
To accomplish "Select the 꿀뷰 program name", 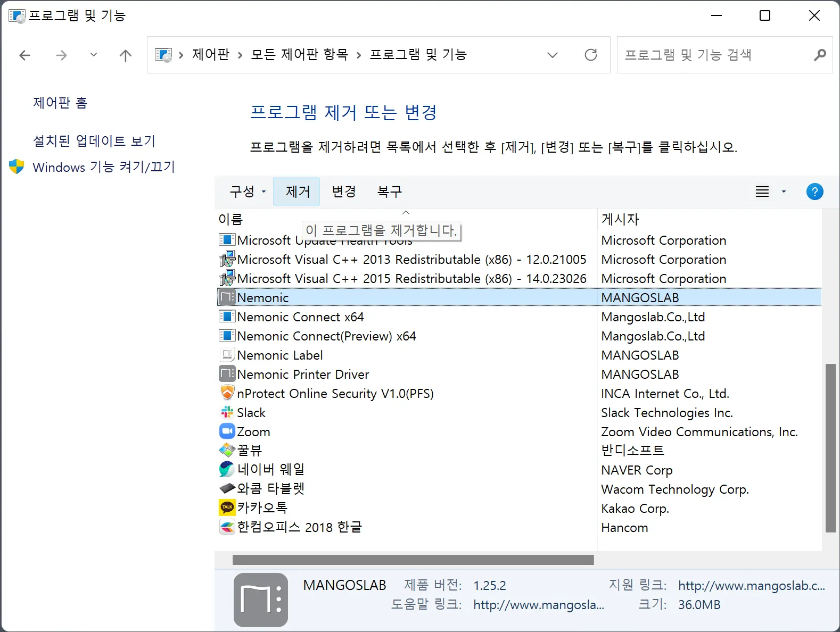I will [250, 450].
